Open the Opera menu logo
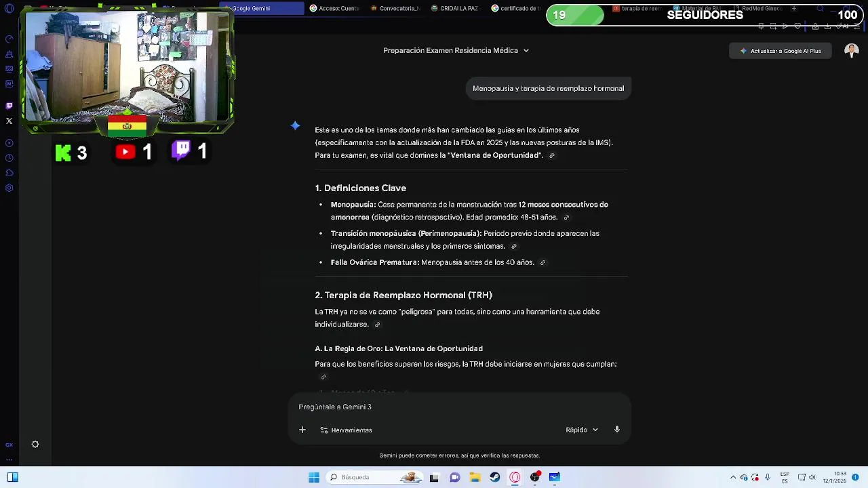Viewport: 868px width, 488px height. pyautogui.click(x=9, y=8)
